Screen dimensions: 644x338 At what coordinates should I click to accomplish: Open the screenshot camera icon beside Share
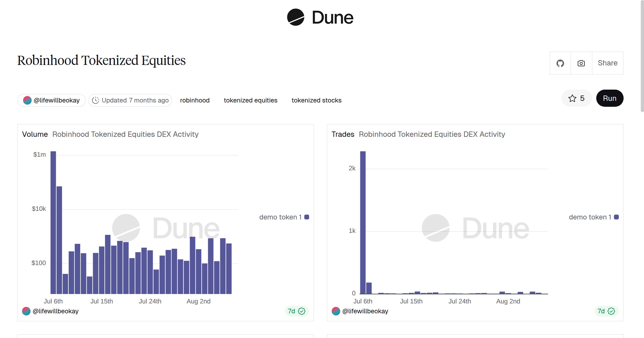click(581, 63)
